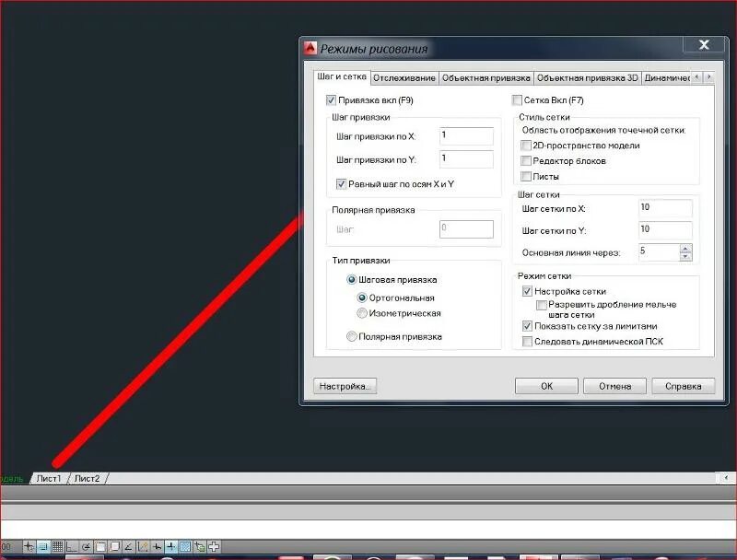Select Ортогональная snap type
This screenshot has height=560, width=737.
coord(362,297)
